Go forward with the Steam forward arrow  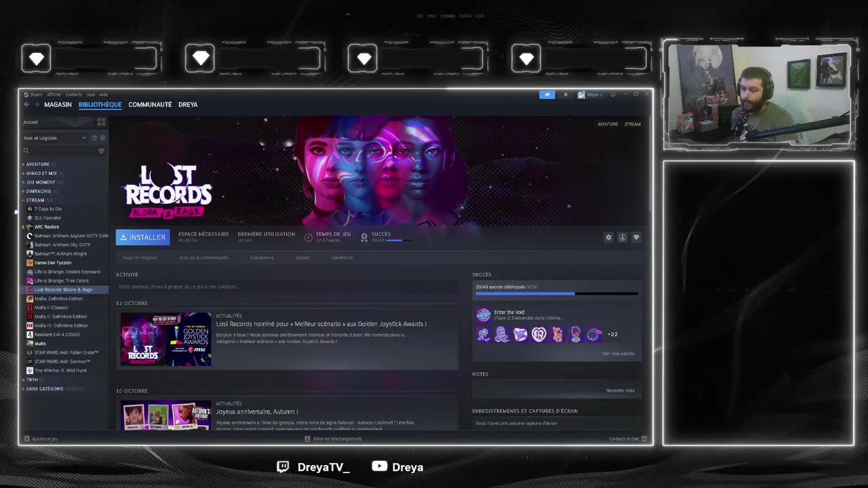point(36,104)
